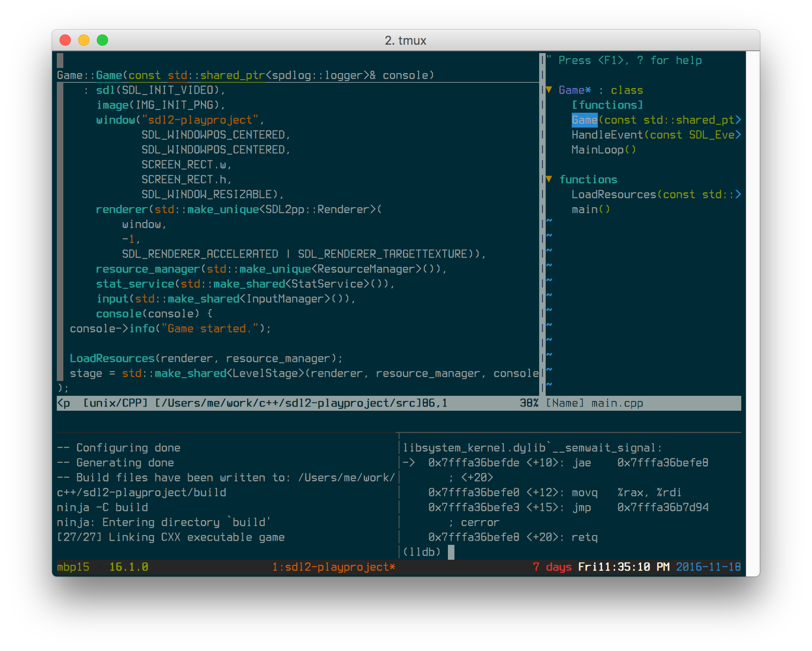Click the 2016-11-18 date segment
This screenshot has width=812, height=651.
click(x=709, y=567)
